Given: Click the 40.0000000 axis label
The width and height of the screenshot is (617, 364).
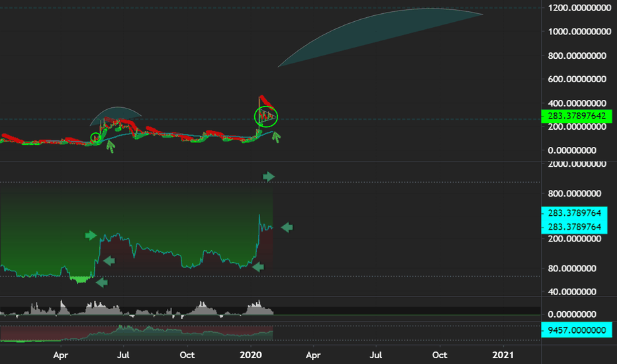Looking at the screenshot, I should (x=572, y=292).
